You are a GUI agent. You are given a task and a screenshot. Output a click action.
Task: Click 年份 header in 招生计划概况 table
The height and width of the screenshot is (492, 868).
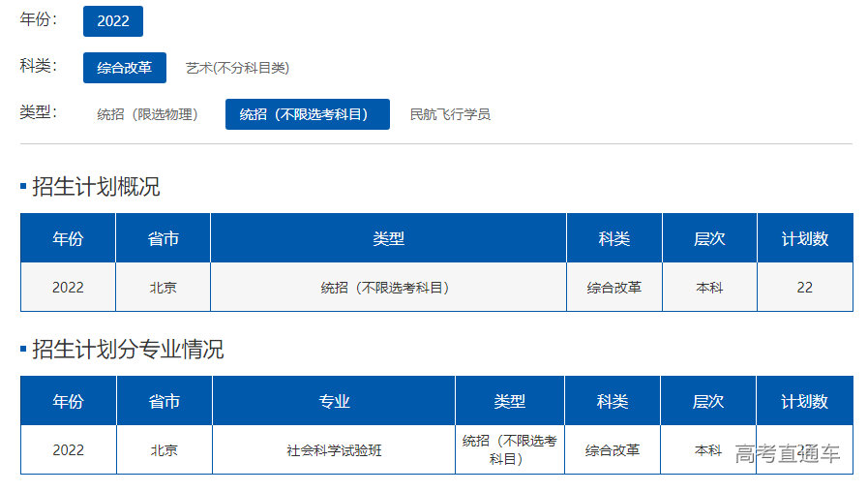(68, 238)
